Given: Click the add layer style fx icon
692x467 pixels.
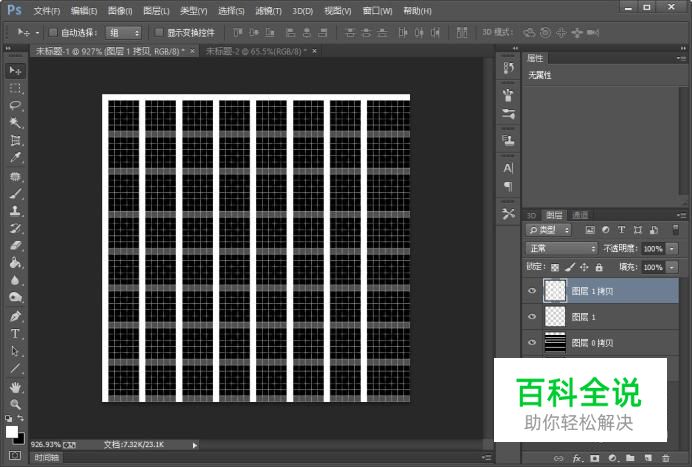Looking at the screenshot, I should [x=577, y=458].
